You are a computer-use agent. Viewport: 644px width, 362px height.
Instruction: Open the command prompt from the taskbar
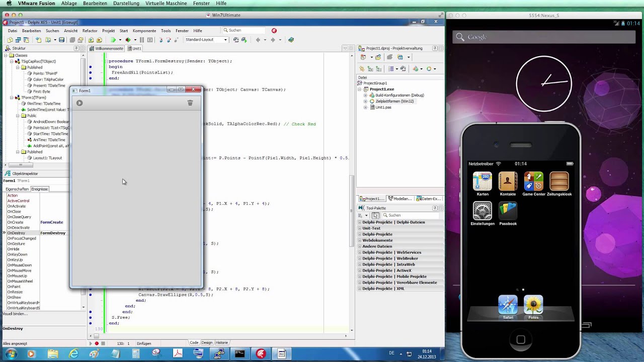239,354
